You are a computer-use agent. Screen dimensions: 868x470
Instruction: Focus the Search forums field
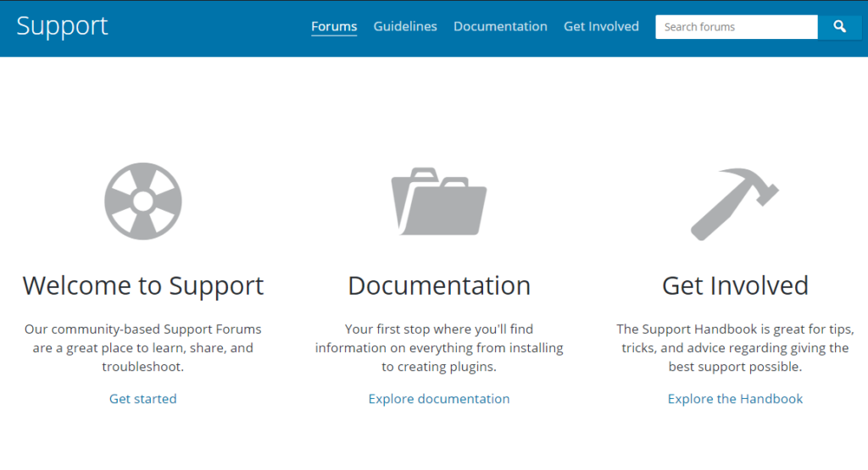click(x=737, y=26)
